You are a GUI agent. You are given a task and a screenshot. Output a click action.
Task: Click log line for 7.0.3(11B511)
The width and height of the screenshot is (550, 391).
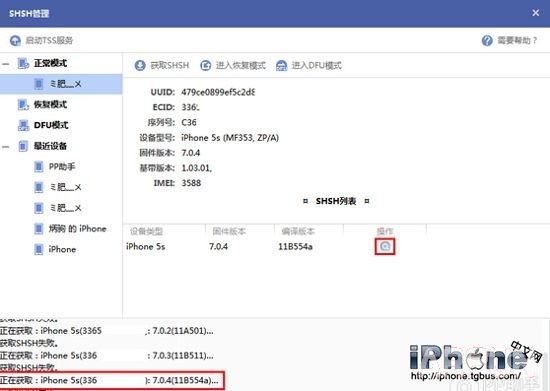click(107, 355)
